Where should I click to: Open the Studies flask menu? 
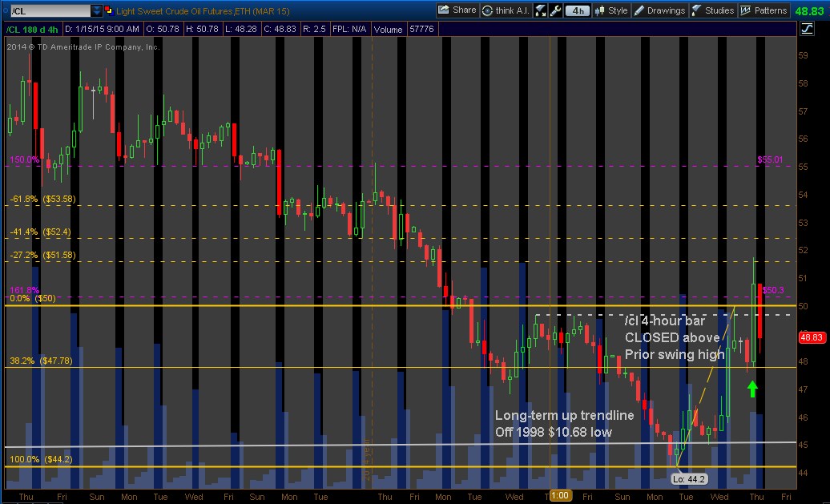[712, 10]
